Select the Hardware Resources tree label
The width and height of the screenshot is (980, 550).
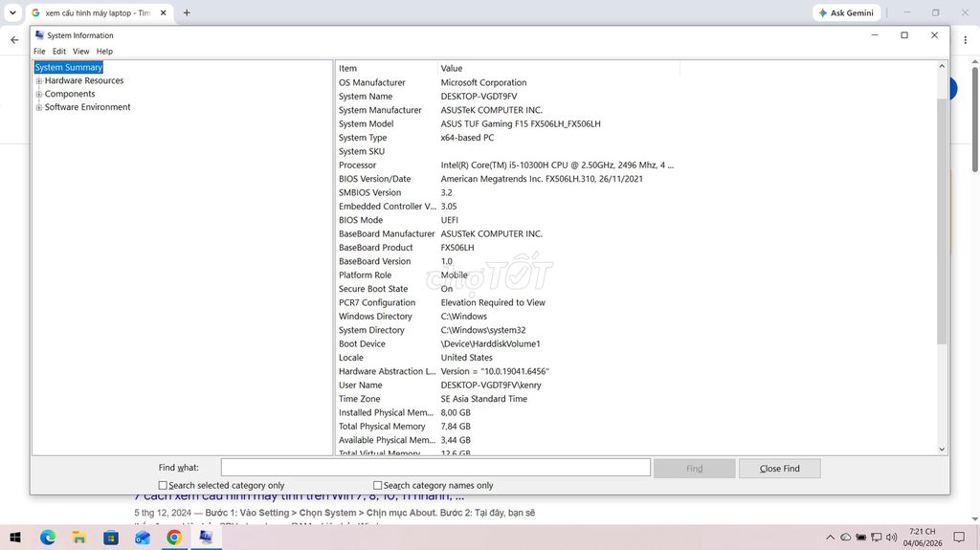pos(84,80)
